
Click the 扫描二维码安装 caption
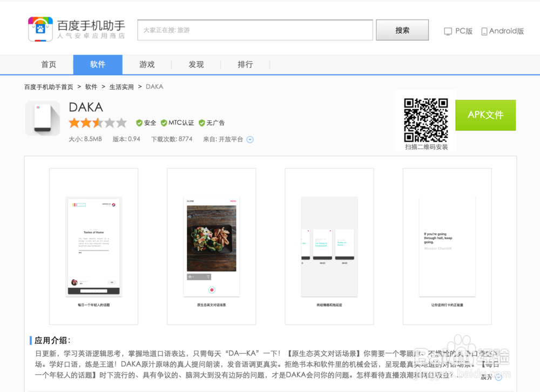427,147
